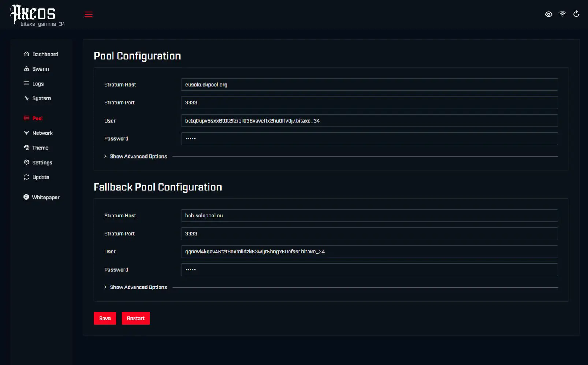Viewport: 588px width, 365px height.
Task: Click fallback pool Stratum Port field
Action: coord(369,234)
